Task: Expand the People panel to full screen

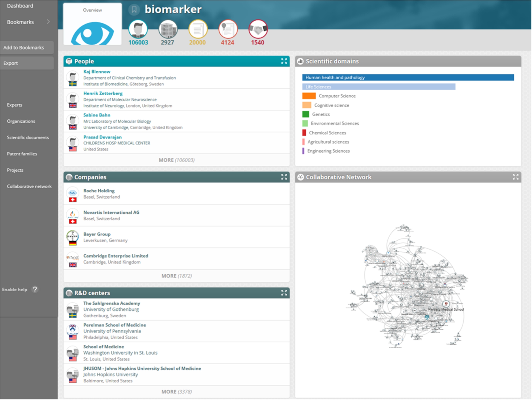Action: coord(284,61)
